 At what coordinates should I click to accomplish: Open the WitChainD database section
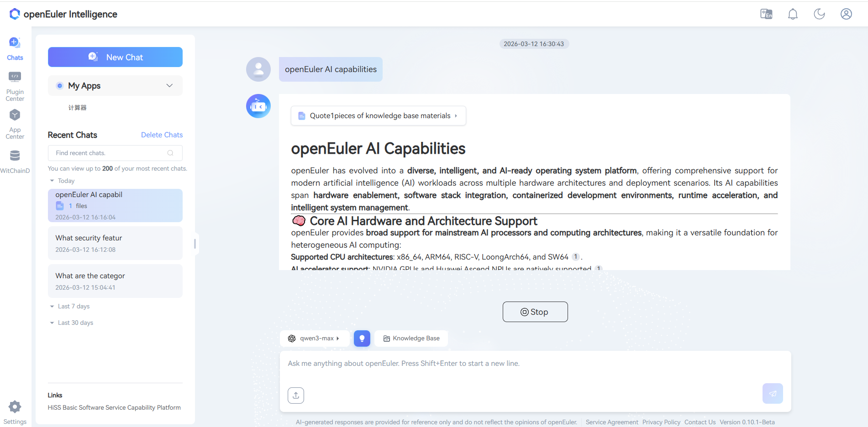[15, 162]
